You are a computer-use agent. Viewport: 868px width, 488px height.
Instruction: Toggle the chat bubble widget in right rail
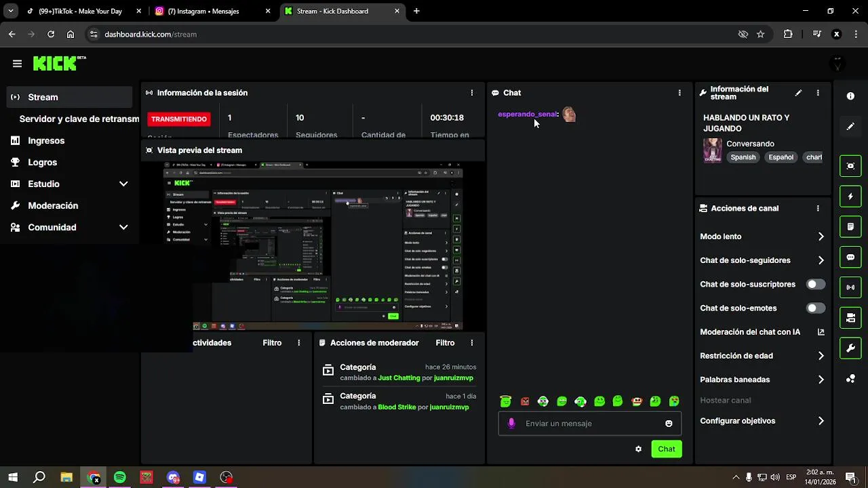[x=850, y=258]
